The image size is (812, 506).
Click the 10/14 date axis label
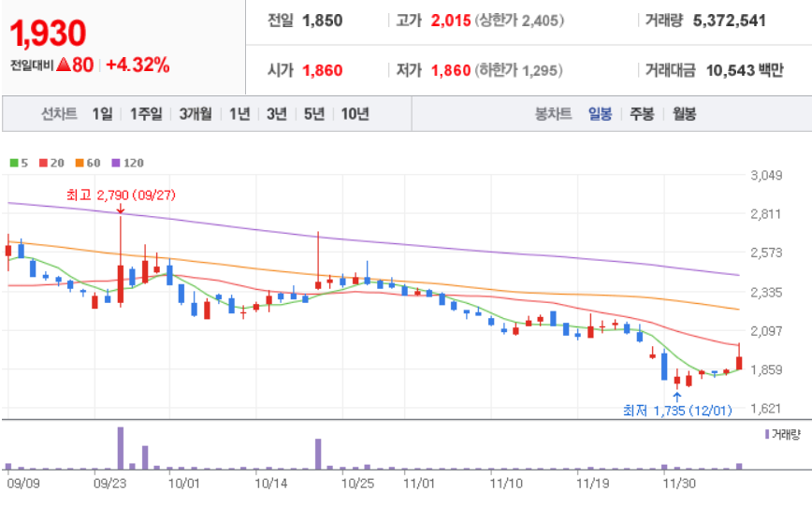(271, 484)
